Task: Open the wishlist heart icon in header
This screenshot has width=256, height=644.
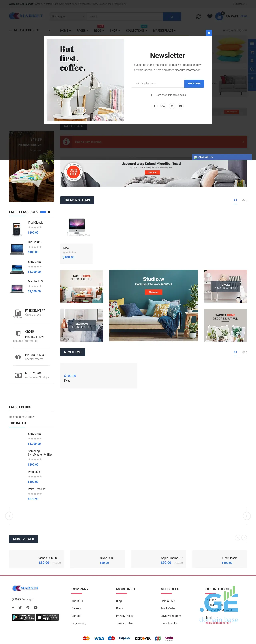Action: pos(210,16)
